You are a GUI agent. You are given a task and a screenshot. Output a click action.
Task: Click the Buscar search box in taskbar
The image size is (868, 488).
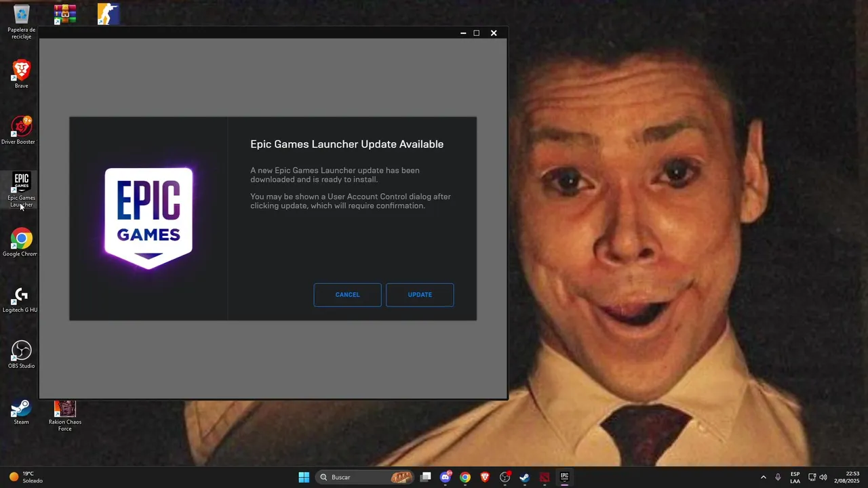pos(366,477)
